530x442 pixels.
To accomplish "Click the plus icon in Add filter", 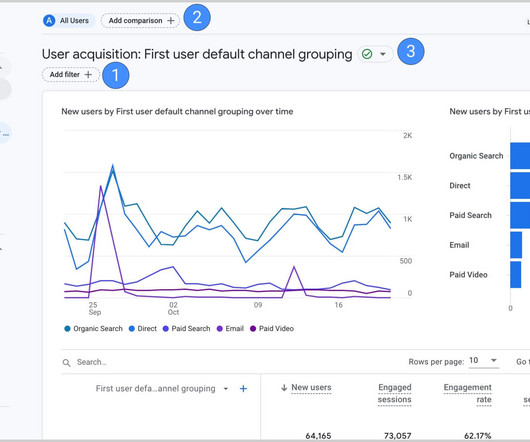I will [x=88, y=75].
